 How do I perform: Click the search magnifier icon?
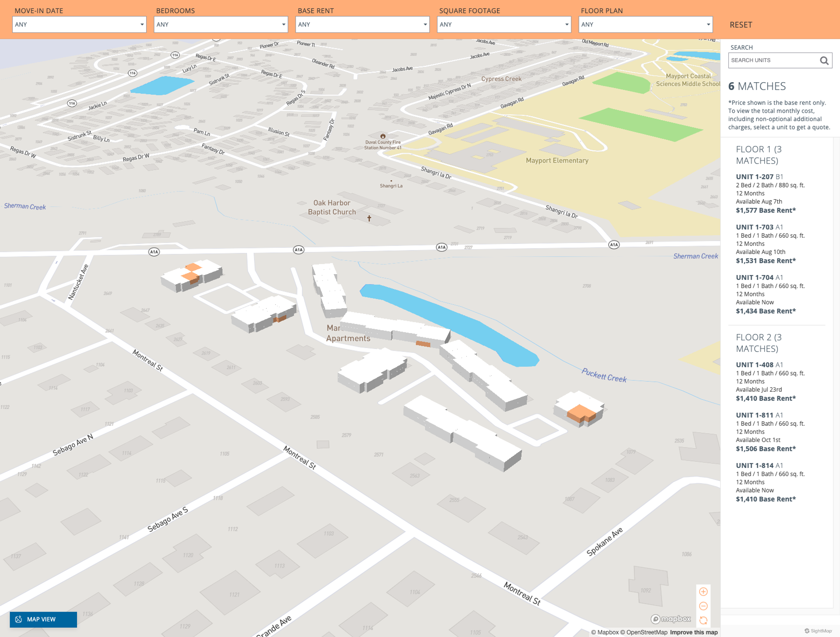[824, 61]
